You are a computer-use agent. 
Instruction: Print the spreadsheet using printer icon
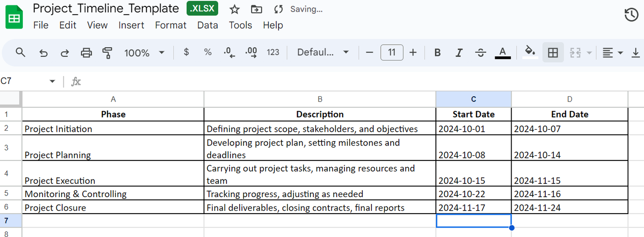(x=86, y=53)
